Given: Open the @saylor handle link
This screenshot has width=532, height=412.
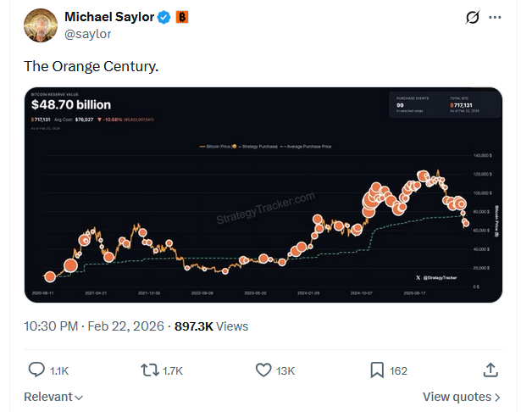Looking at the screenshot, I should tap(88, 35).
